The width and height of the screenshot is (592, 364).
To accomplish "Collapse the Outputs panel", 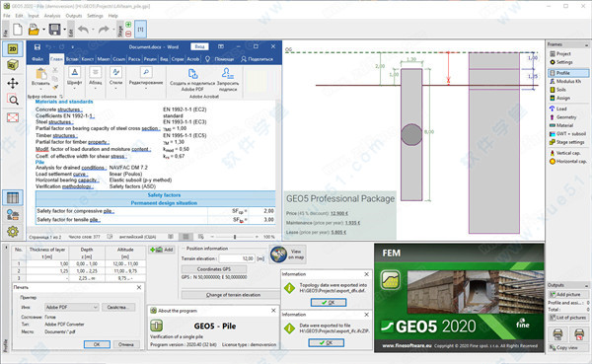I will coord(586,285).
